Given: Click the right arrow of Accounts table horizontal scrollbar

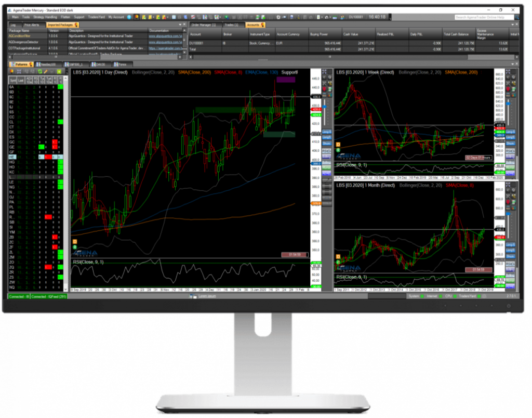Looking at the screenshot, I should [x=517, y=57].
